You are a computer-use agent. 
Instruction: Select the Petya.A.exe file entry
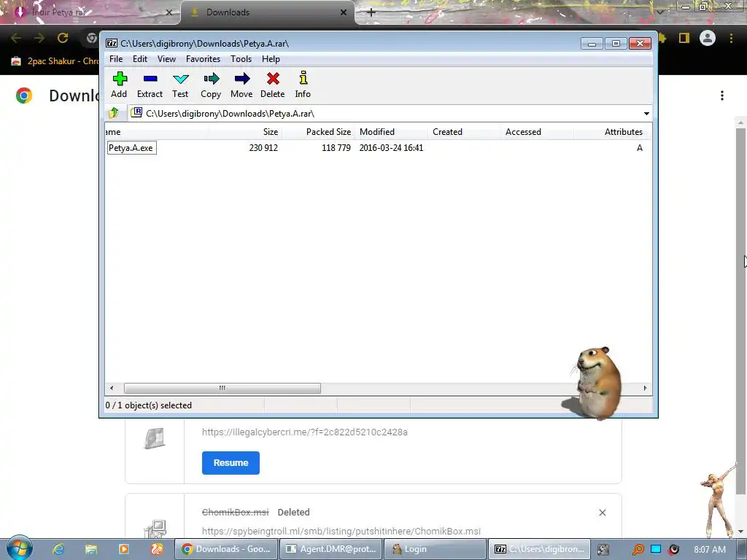click(131, 147)
